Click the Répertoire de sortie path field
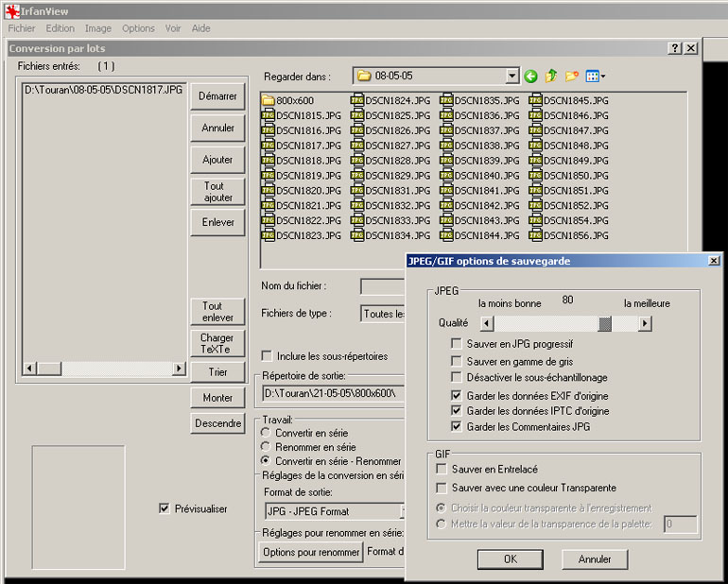Image resolution: width=728 pixels, height=584 pixels. coord(334,394)
